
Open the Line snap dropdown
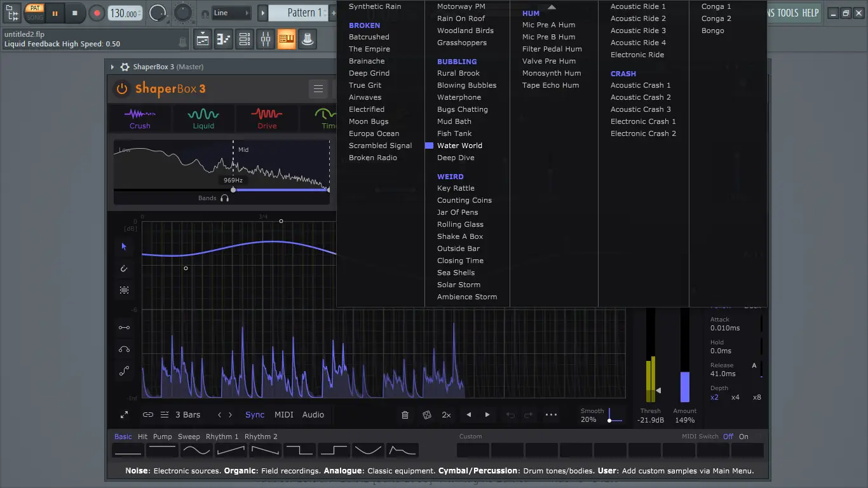231,13
